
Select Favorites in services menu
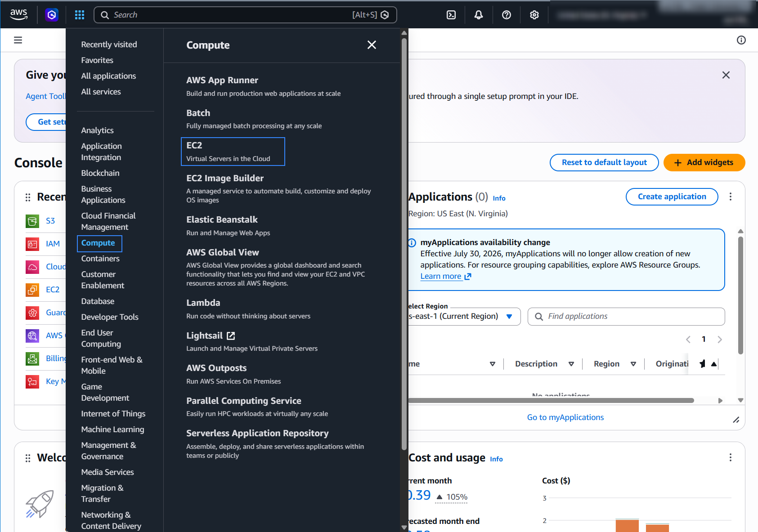click(x=97, y=60)
